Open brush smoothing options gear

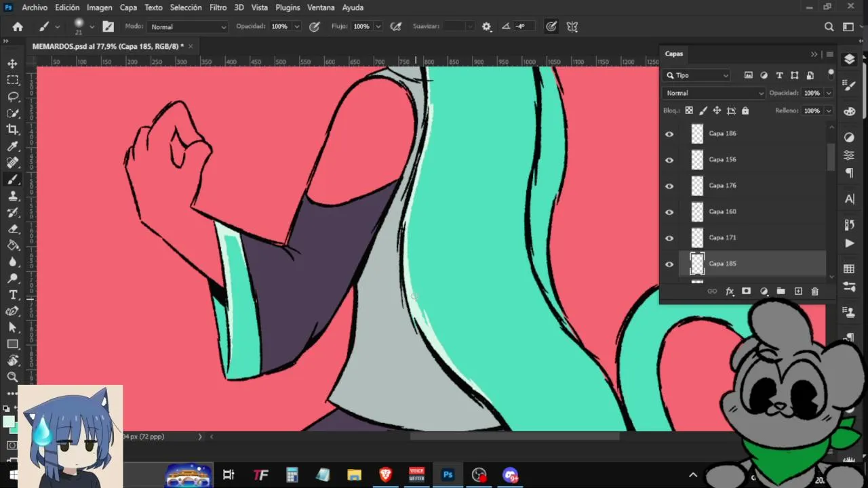coord(486,26)
